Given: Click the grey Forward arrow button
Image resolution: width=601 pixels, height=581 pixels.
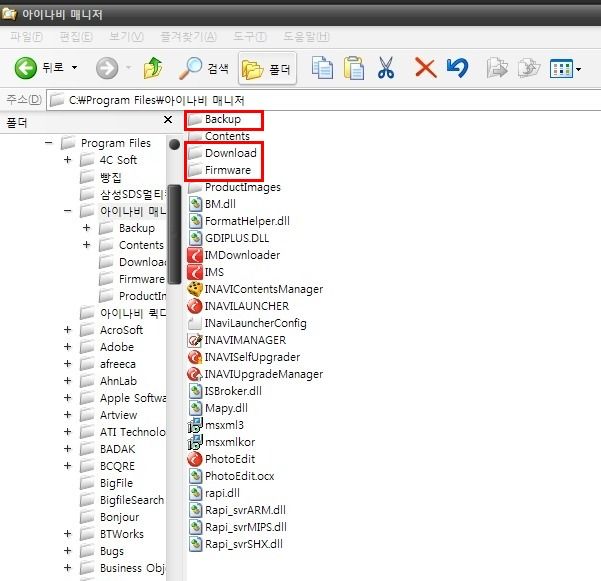Looking at the screenshot, I should [107, 68].
